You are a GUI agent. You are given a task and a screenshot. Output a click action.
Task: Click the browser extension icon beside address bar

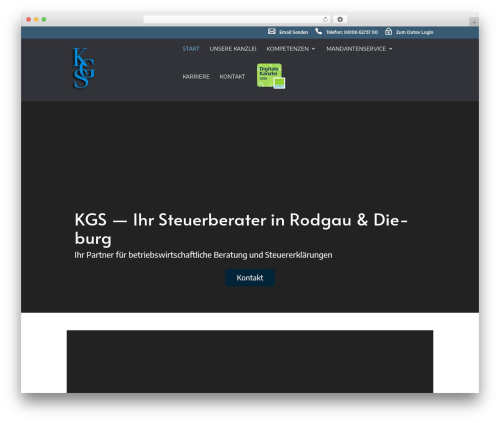coord(340,19)
